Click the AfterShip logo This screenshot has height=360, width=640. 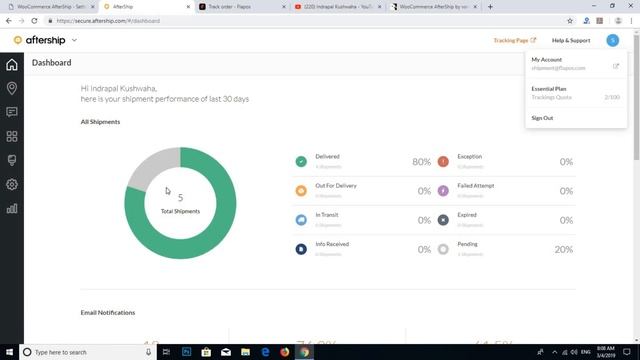[40, 40]
